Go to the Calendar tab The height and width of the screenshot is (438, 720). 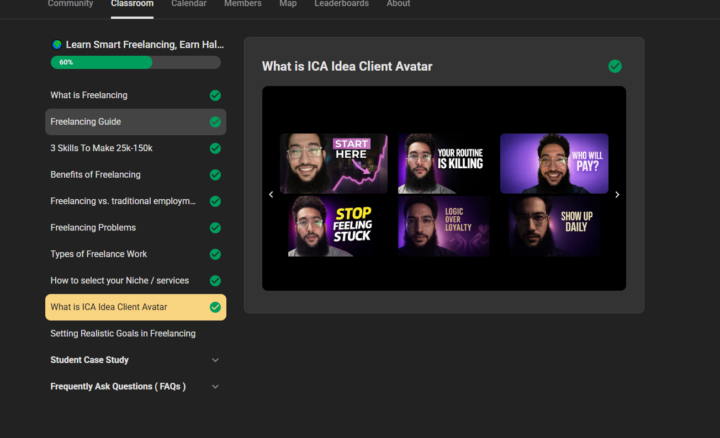189,4
